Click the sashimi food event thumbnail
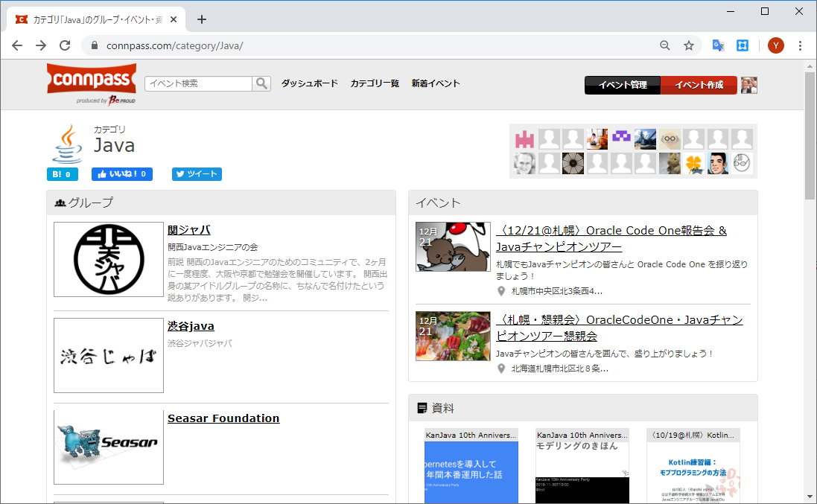The height and width of the screenshot is (504, 817). pyautogui.click(x=453, y=336)
